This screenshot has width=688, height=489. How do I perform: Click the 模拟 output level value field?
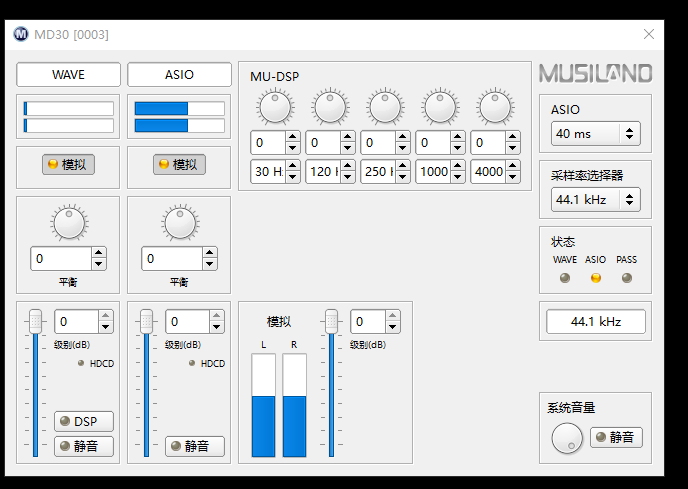click(368, 322)
